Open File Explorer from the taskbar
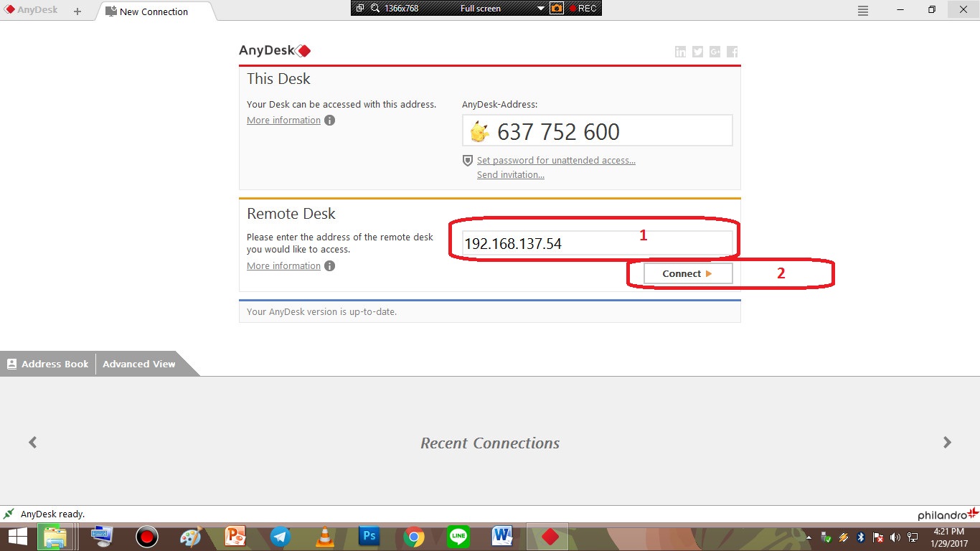 [x=55, y=537]
